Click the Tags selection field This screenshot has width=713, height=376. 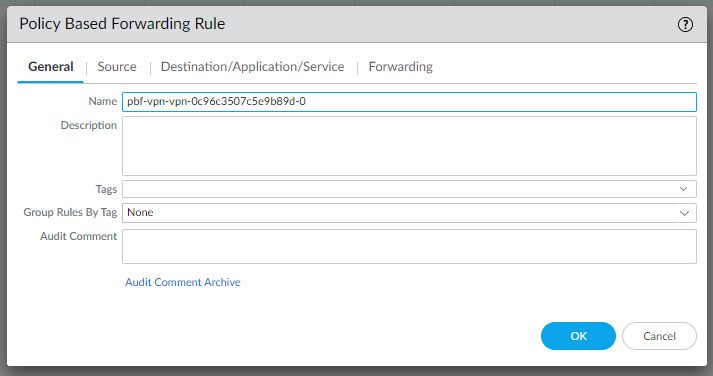click(409, 189)
